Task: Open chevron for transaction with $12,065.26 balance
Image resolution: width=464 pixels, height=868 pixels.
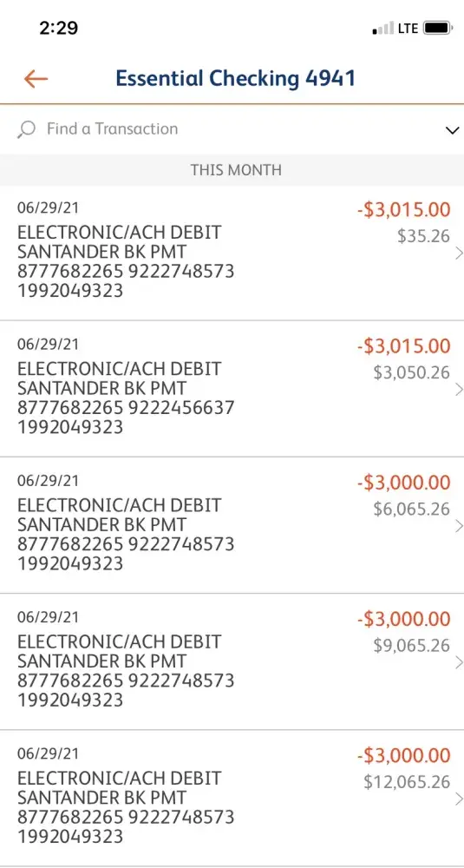Action: [x=458, y=799]
